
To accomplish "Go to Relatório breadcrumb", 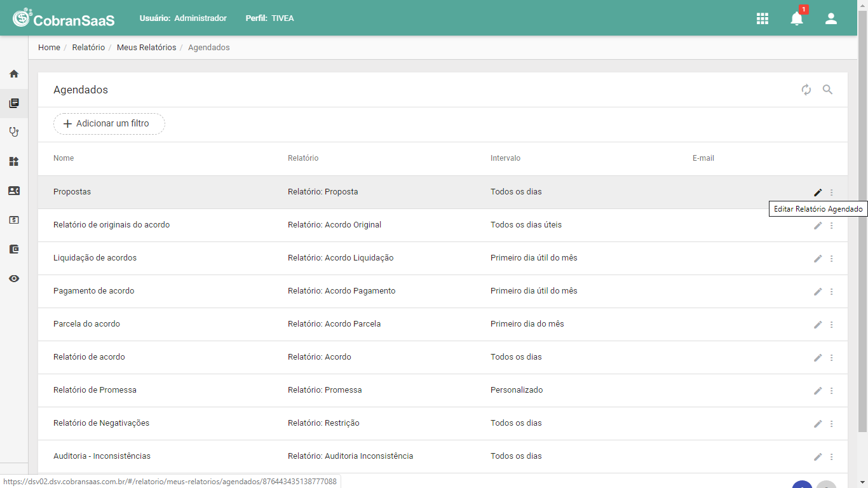I will point(88,48).
